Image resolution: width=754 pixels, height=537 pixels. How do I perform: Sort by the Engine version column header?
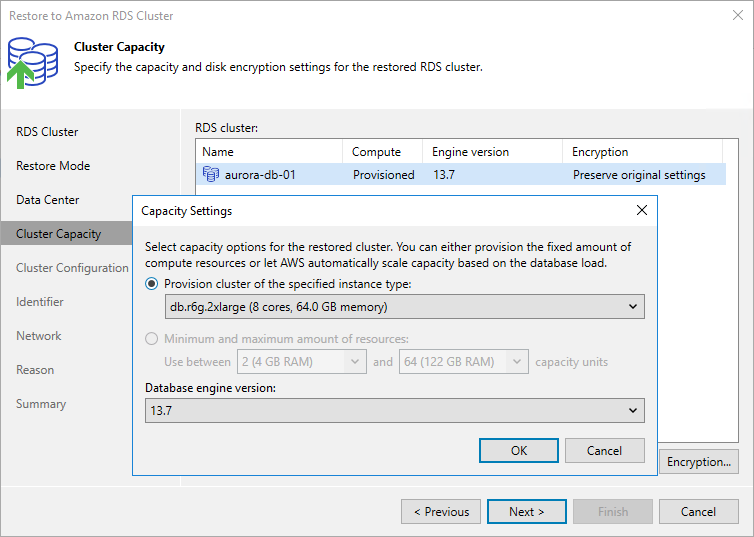click(492, 151)
